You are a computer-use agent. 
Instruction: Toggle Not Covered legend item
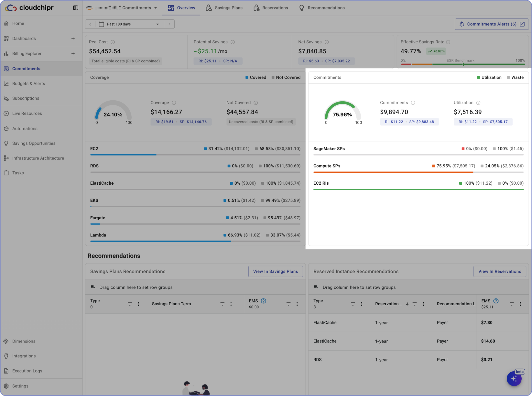(286, 77)
